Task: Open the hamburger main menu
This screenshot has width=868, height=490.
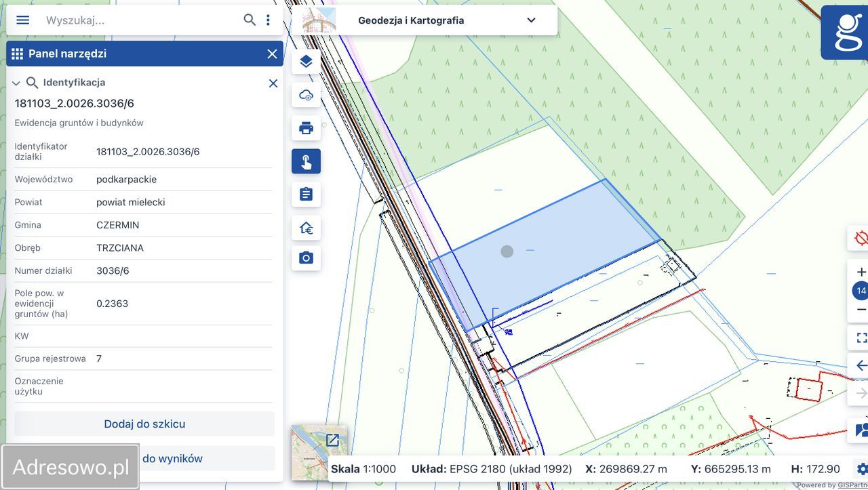Action: point(23,20)
